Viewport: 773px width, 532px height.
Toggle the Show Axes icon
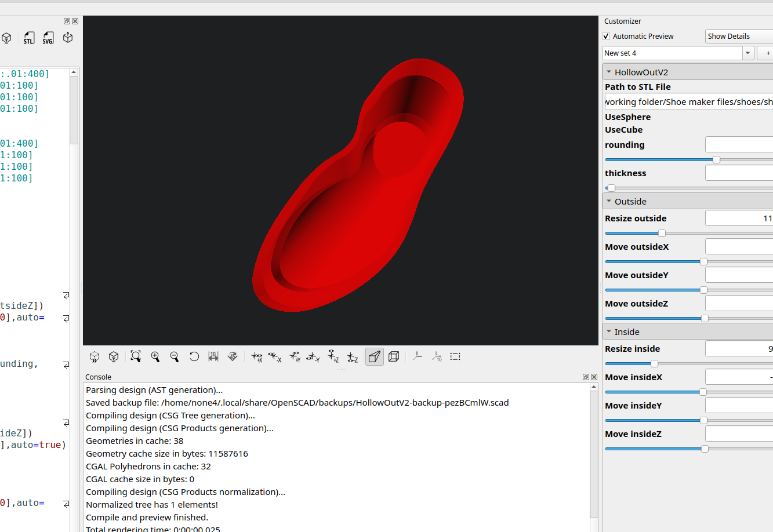(x=418, y=356)
